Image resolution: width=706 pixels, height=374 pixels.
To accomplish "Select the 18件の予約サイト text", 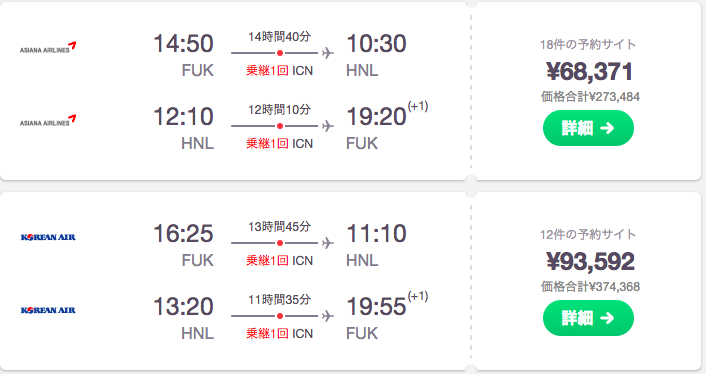I will 588,44.
